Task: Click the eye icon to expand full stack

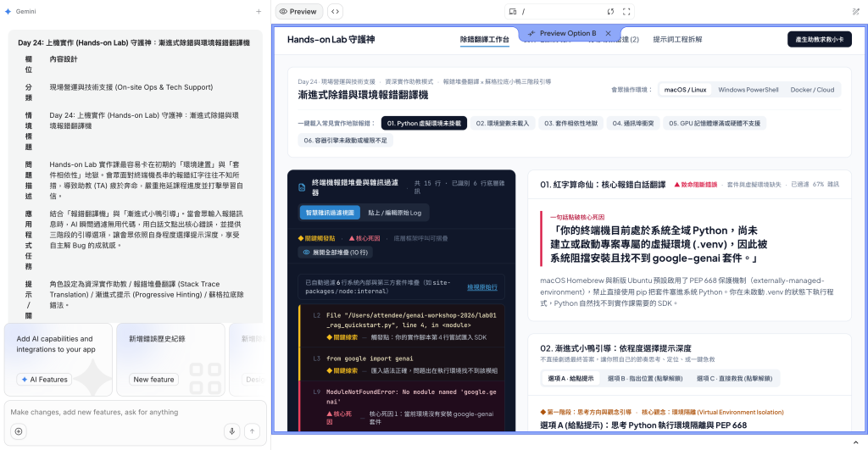Action: pyautogui.click(x=306, y=253)
